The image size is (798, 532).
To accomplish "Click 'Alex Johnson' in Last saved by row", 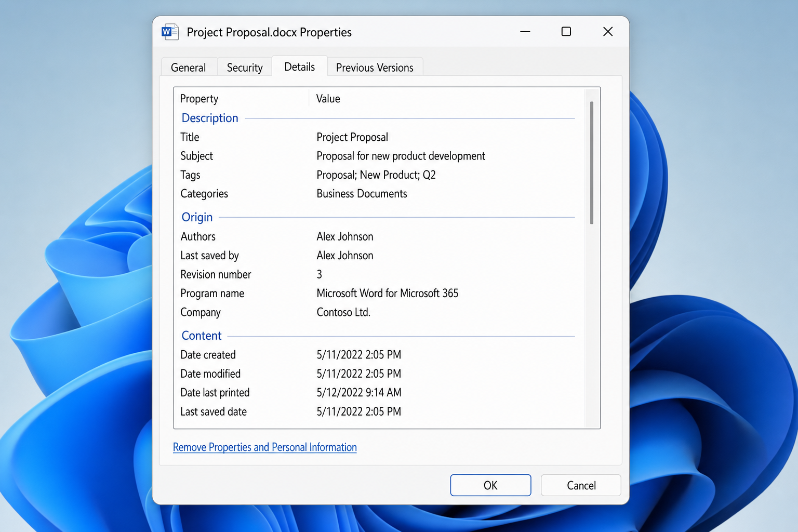I will click(345, 256).
